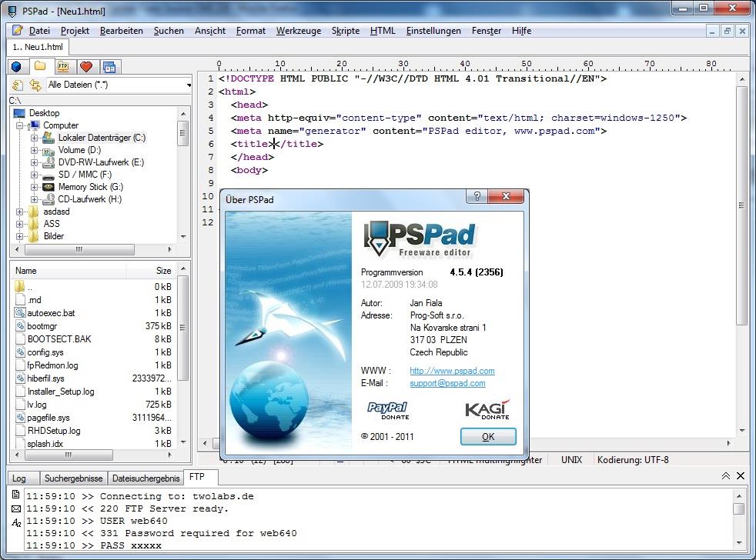The height and width of the screenshot is (560, 756).
Task: Select the bootmgr file row
Action: point(93,326)
